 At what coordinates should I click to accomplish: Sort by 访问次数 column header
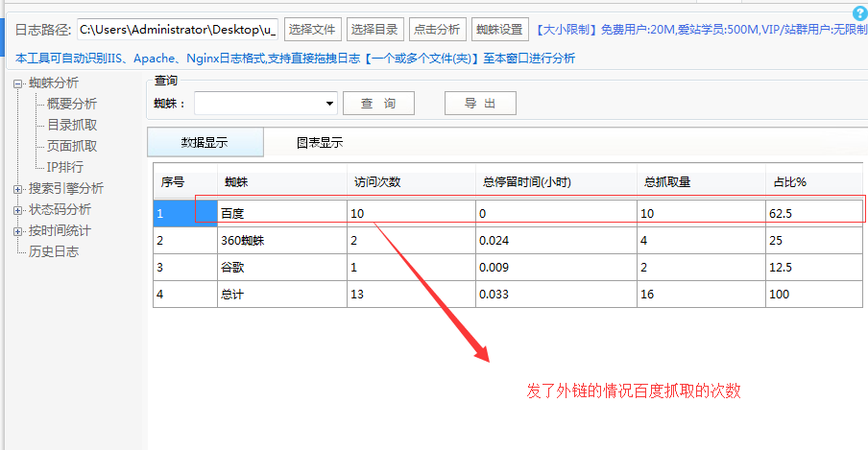pos(377,181)
